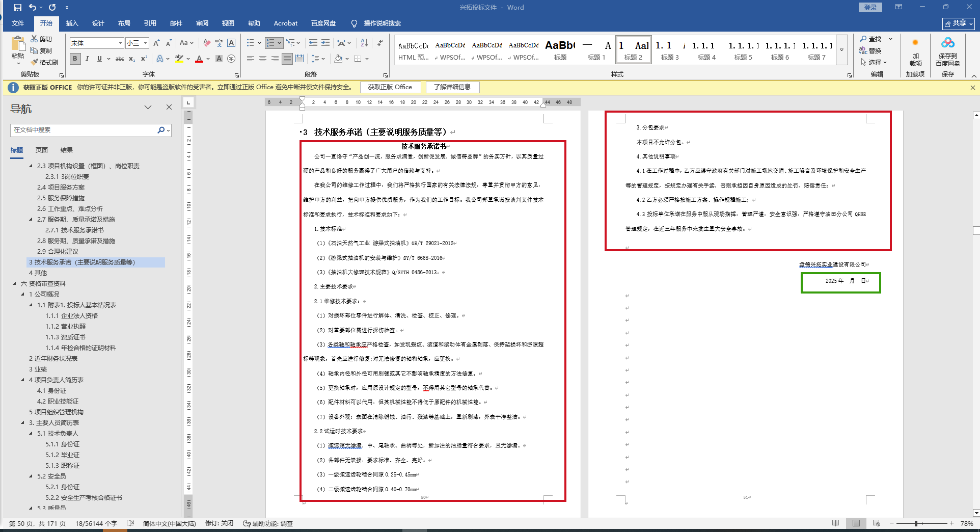Open the 审阅 ribbon tab

202,23
